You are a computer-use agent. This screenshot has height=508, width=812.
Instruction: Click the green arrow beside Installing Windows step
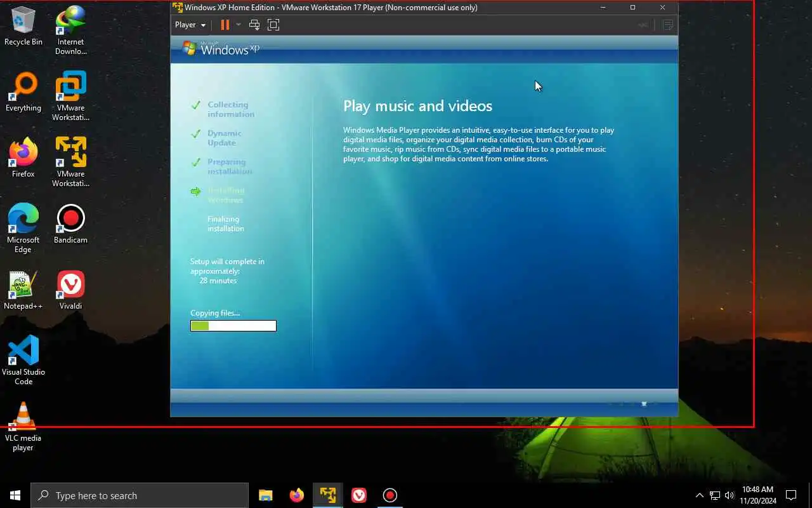196,191
